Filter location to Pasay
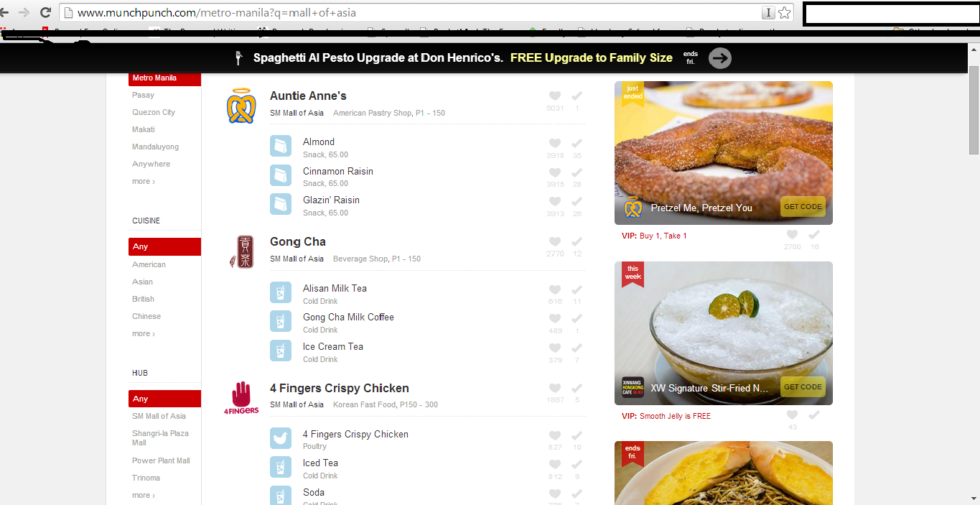This screenshot has width=980, height=505. tap(143, 96)
